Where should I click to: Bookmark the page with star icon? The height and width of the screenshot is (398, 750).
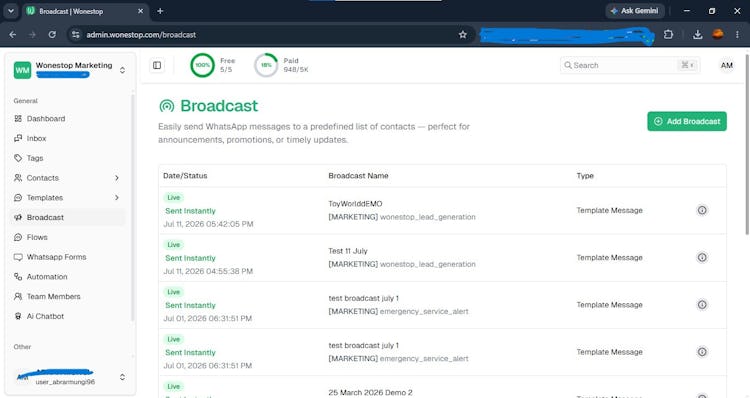click(x=463, y=34)
